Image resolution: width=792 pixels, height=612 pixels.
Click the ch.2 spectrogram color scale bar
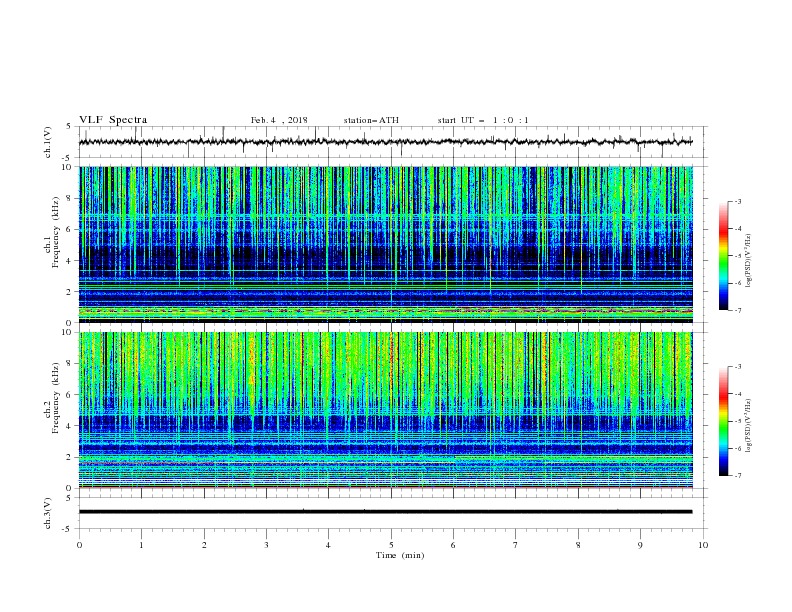coord(723,421)
